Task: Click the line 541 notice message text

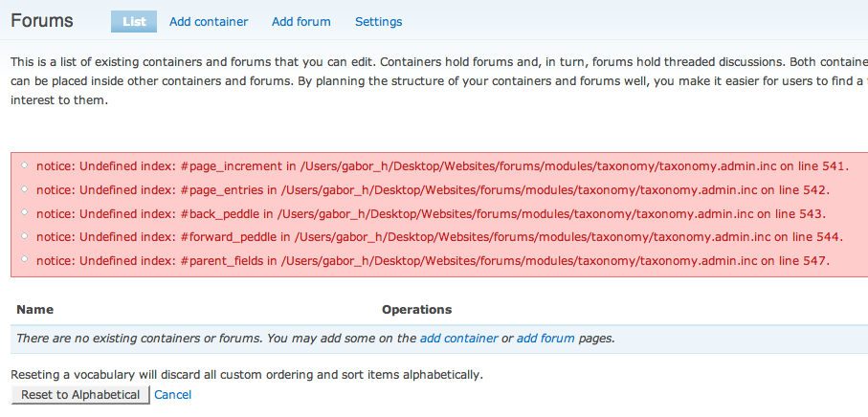Action: 442,166
